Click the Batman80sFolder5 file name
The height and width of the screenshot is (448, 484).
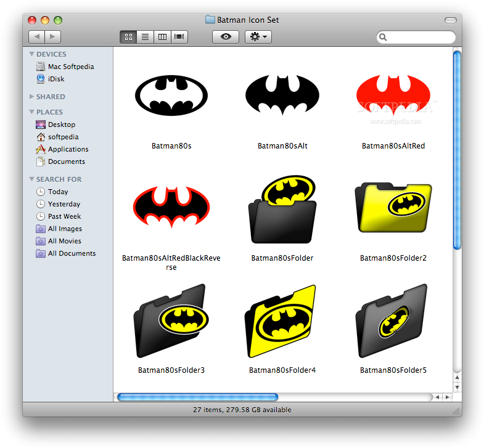[x=393, y=370]
